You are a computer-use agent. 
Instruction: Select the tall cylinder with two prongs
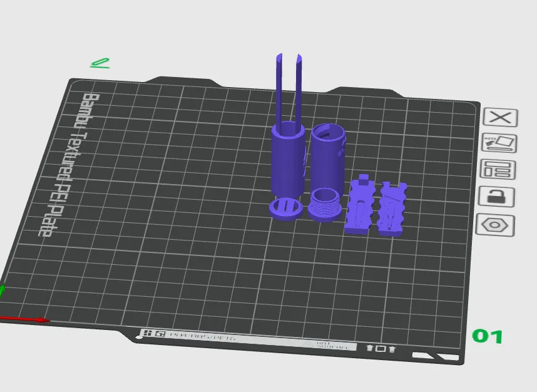click(x=287, y=157)
